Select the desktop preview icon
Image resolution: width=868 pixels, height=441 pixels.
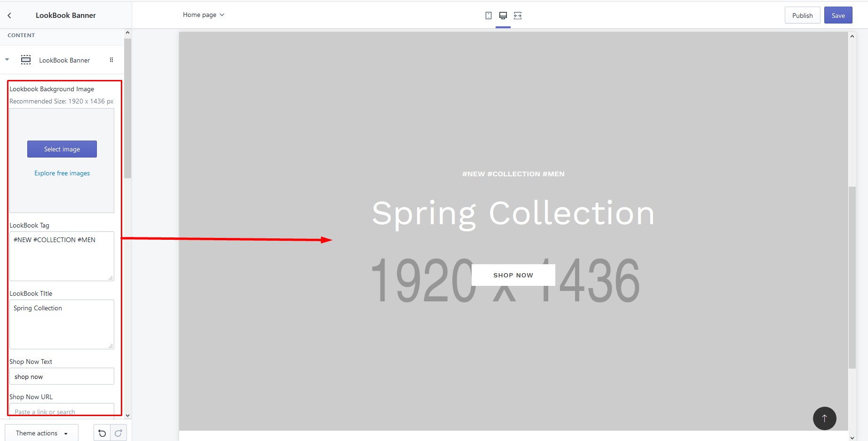(x=503, y=16)
